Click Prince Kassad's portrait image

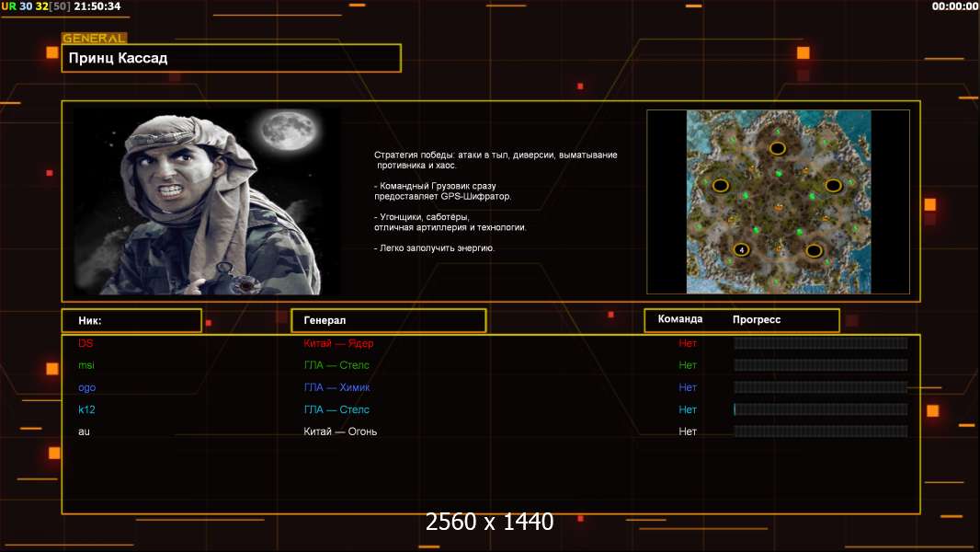point(207,201)
